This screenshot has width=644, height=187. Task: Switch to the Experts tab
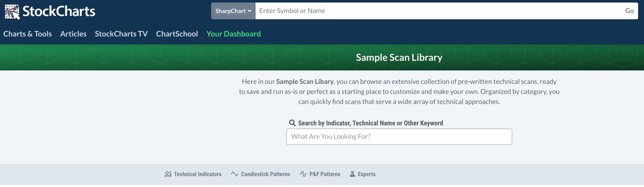click(367, 174)
